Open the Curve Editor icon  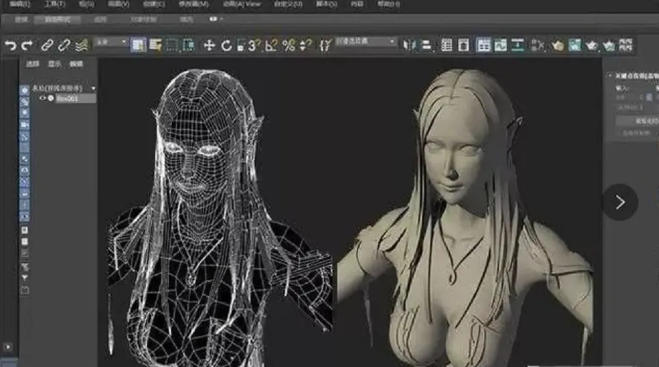(x=501, y=45)
